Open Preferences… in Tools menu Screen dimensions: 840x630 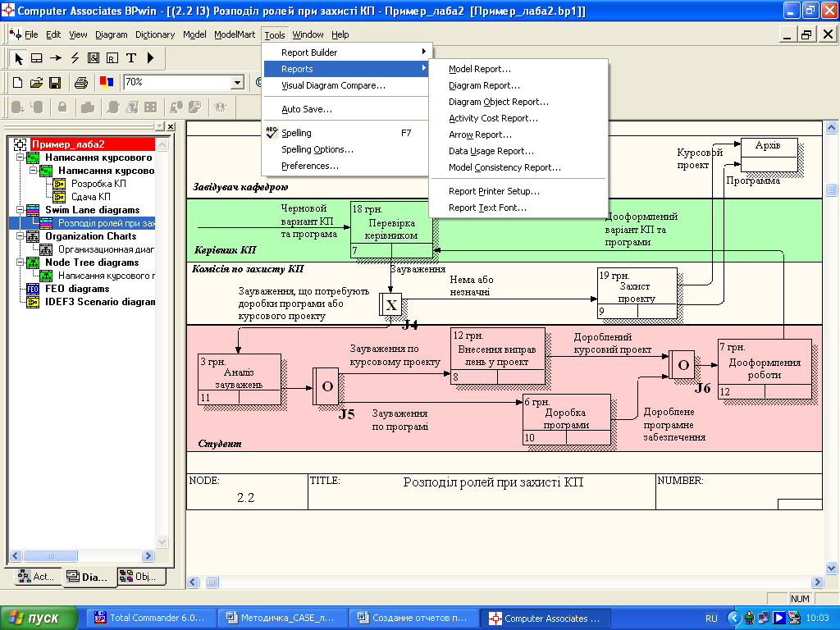coord(309,166)
